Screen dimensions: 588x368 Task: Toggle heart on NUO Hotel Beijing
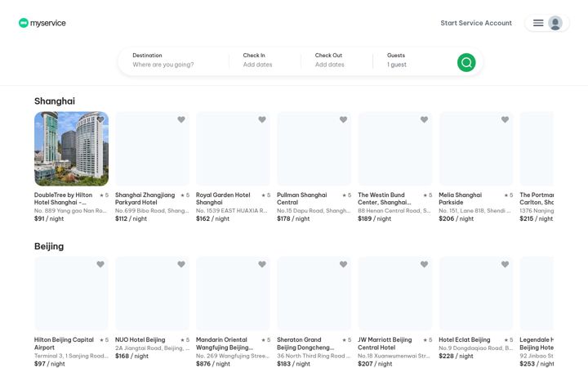click(x=181, y=264)
